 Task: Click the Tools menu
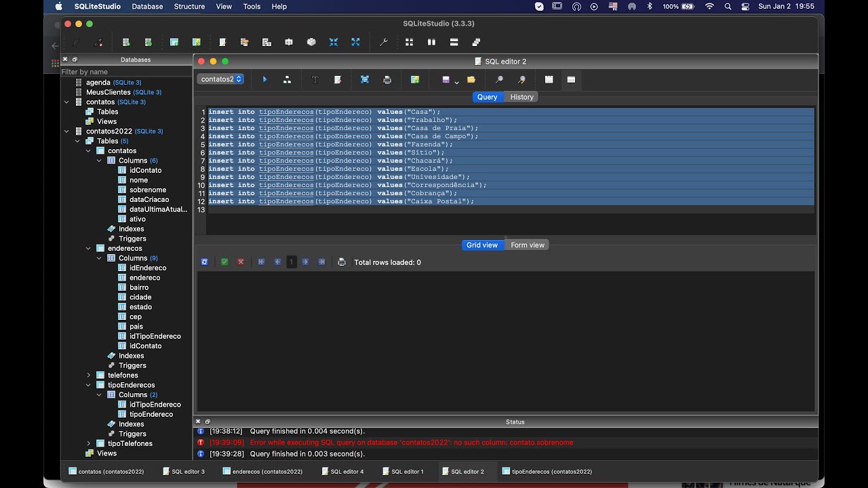(252, 6)
